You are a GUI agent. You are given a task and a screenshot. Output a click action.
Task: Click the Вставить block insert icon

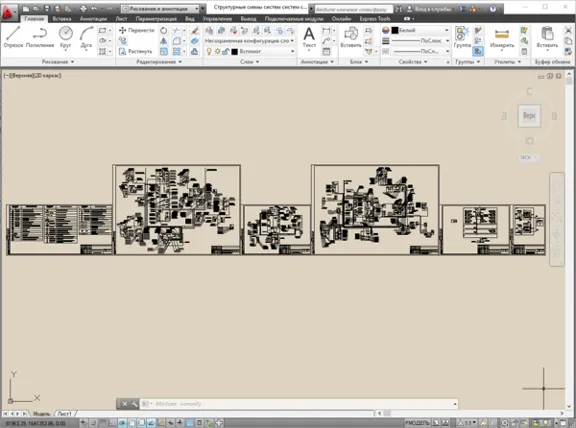tap(351, 37)
